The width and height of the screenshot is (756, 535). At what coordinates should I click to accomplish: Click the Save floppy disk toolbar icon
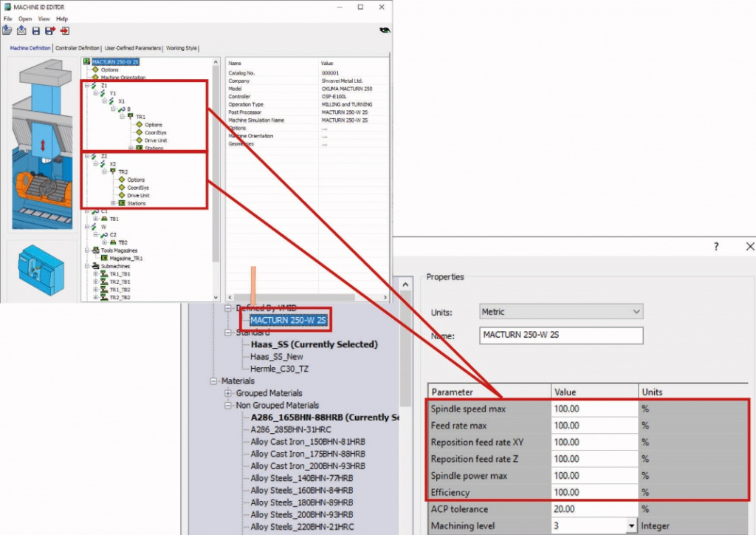[35, 31]
